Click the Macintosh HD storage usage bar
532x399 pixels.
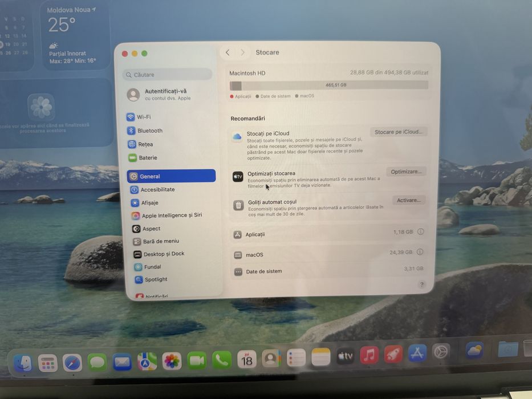click(329, 85)
